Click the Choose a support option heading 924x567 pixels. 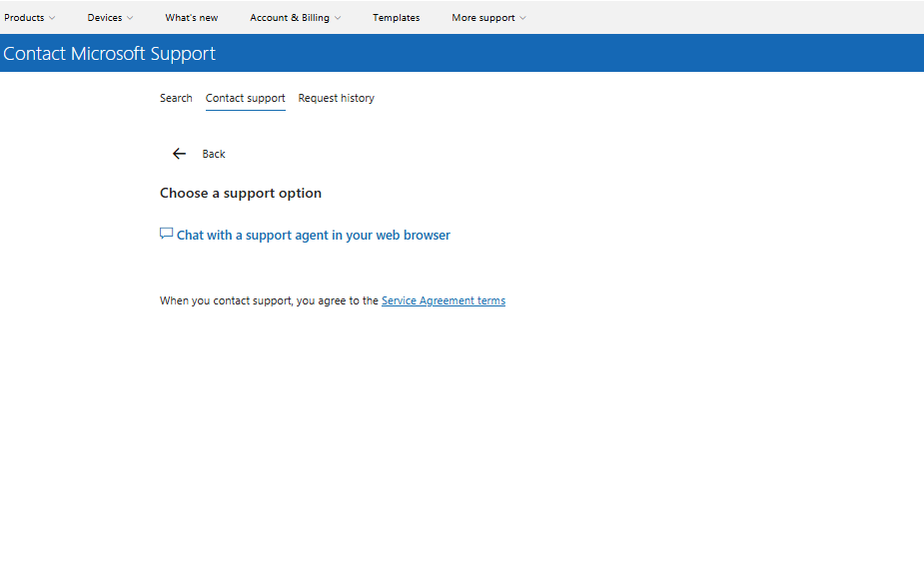(x=241, y=193)
